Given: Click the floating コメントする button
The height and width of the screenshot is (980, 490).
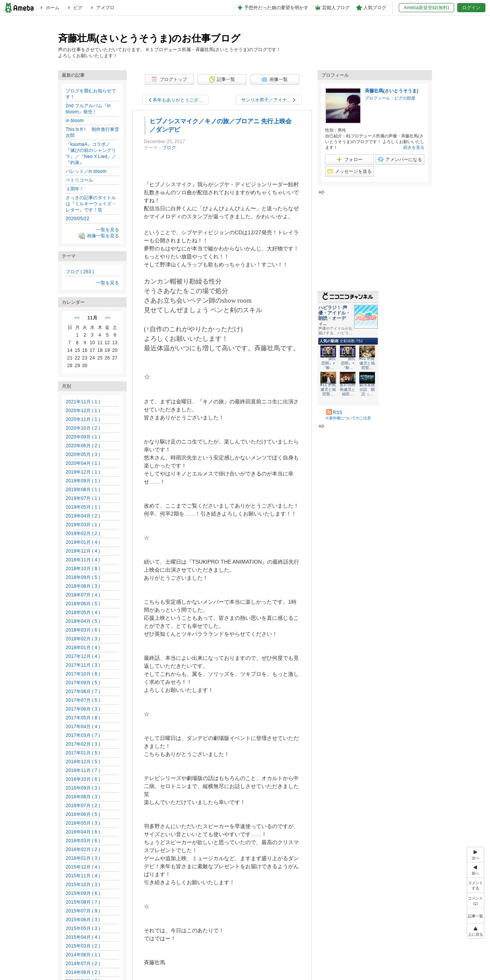Looking at the screenshot, I should [x=475, y=885].
